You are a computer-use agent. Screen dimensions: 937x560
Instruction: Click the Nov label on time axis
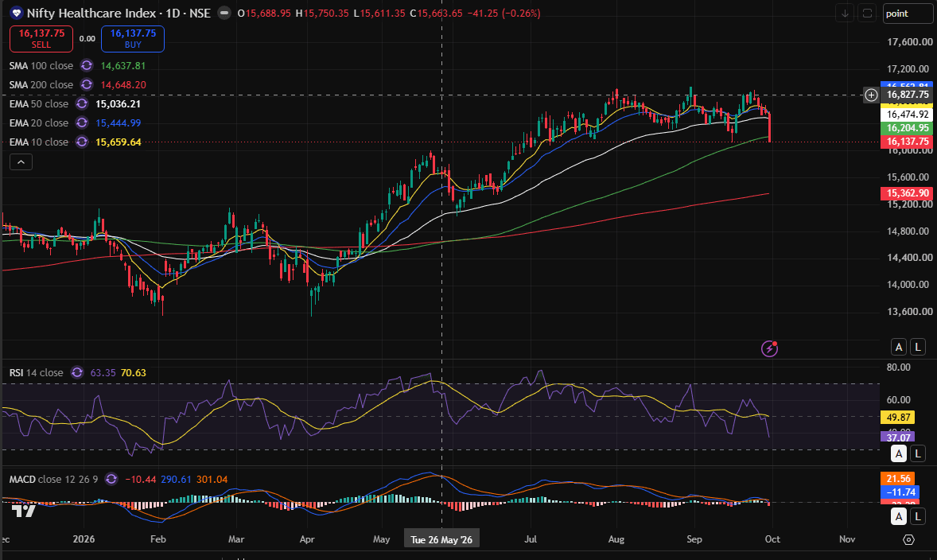coord(847,539)
